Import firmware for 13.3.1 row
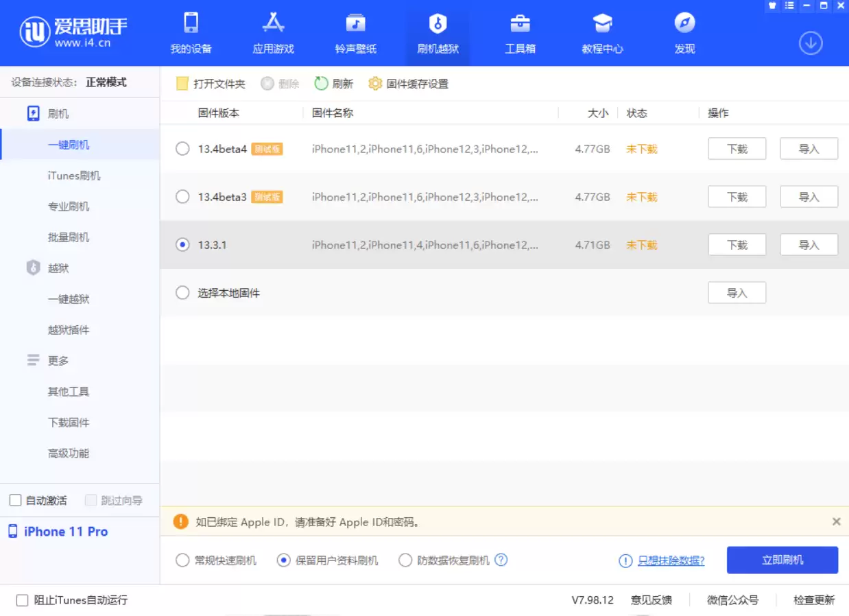This screenshot has width=849, height=616. coord(809,245)
